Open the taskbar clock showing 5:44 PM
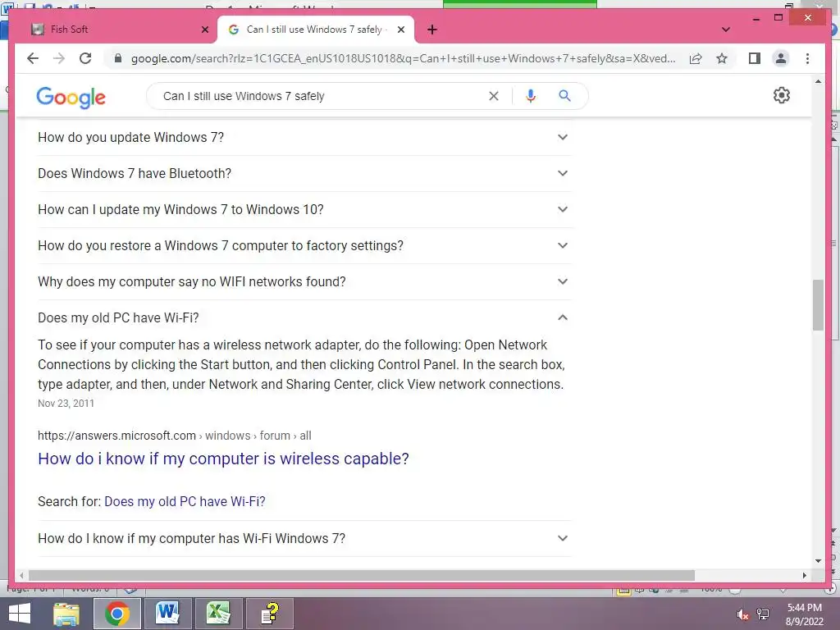This screenshot has height=630, width=840. point(804,614)
